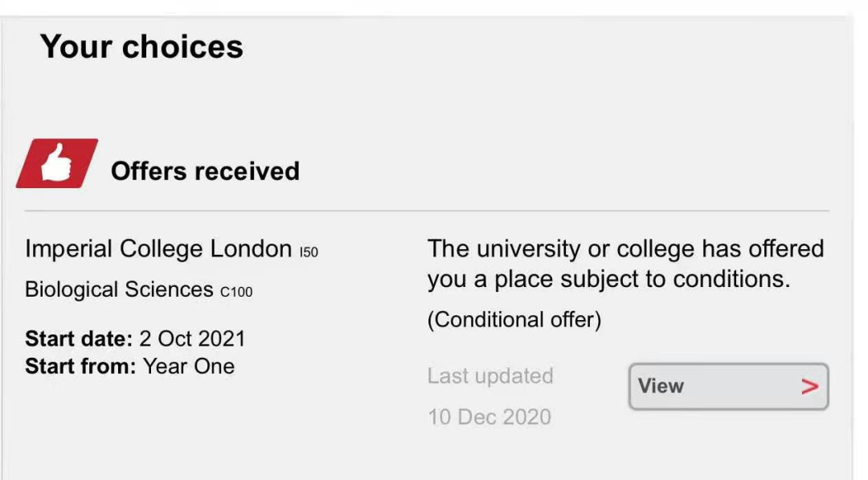The image size is (868, 480).
Task: Select the '(Conditional offer)' status text
Action: [514, 320]
